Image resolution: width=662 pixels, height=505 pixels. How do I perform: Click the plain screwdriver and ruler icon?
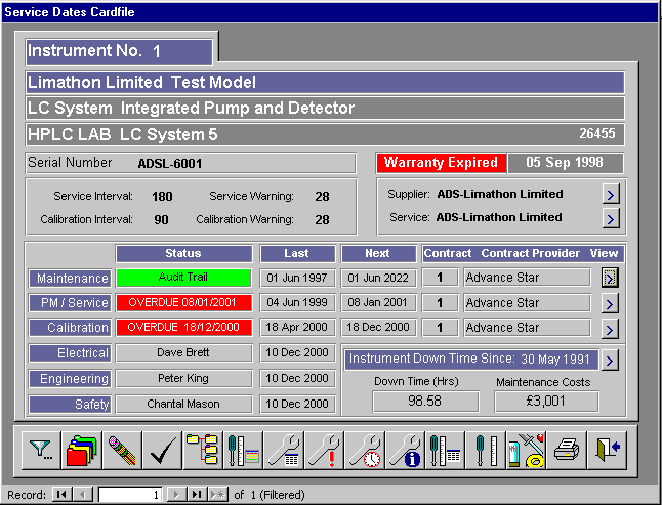(486, 450)
